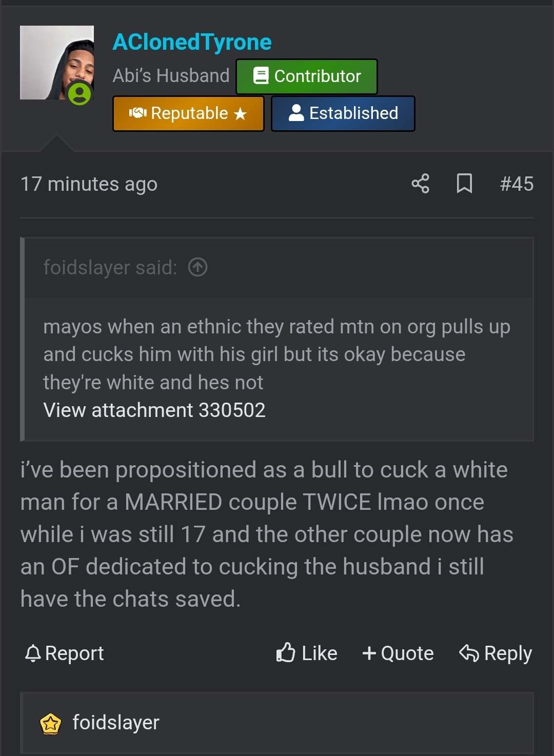
Task: Click the bell Report icon
Action: [33, 653]
